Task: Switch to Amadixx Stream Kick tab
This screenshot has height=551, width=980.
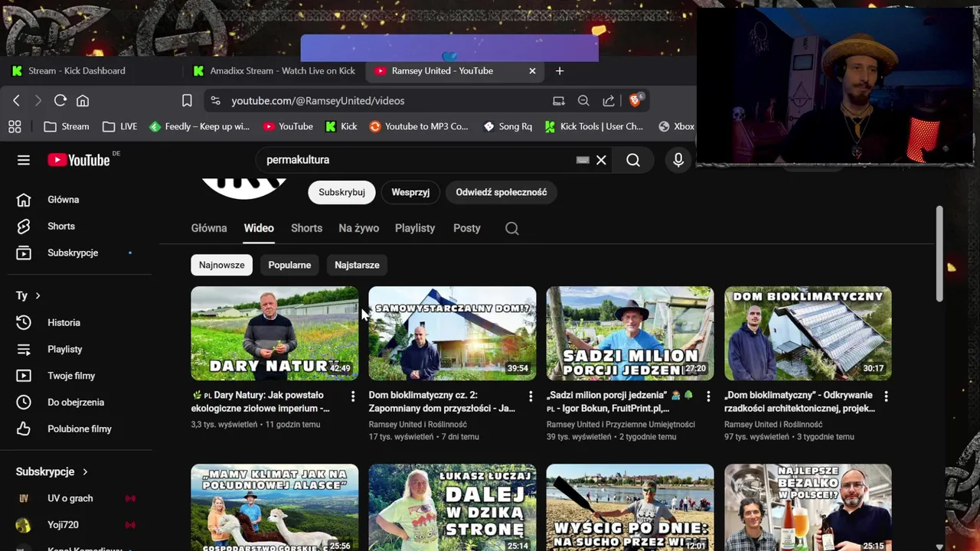Action: coord(274,70)
